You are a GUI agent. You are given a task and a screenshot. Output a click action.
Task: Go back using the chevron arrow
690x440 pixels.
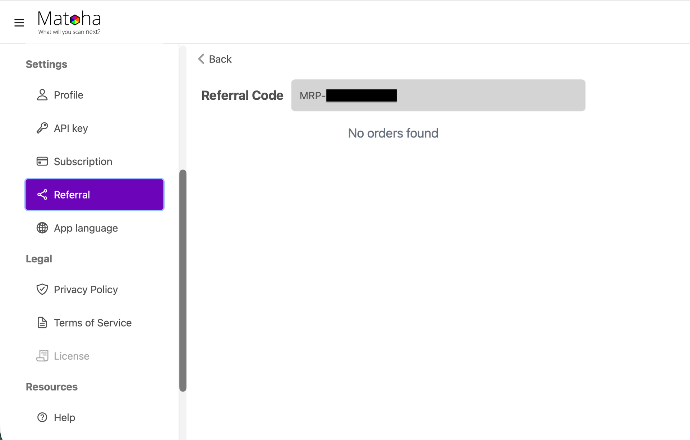(202, 59)
